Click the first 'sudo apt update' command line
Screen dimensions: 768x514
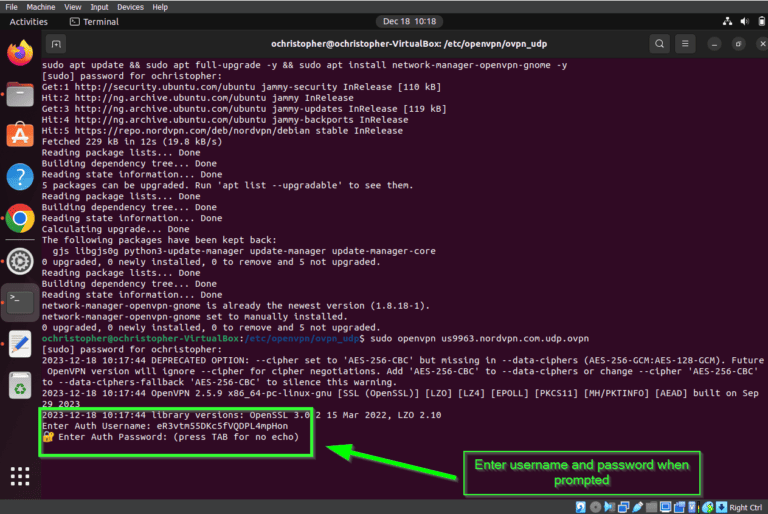305,65
